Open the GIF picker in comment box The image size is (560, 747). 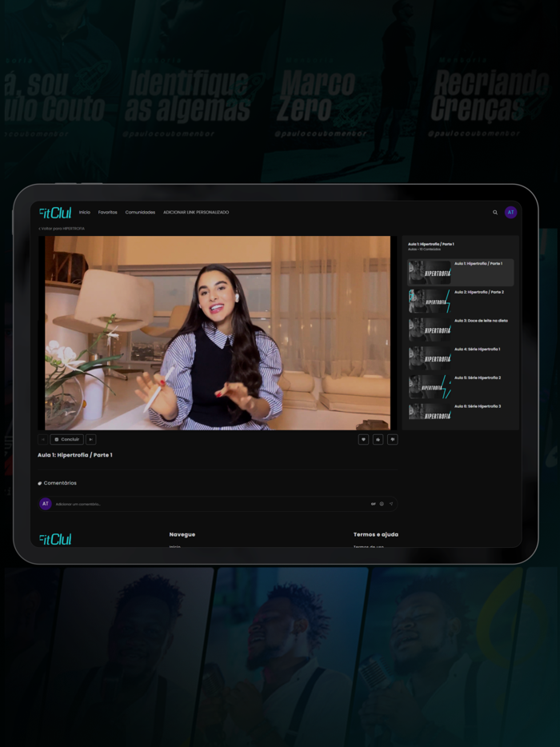pyautogui.click(x=373, y=504)
